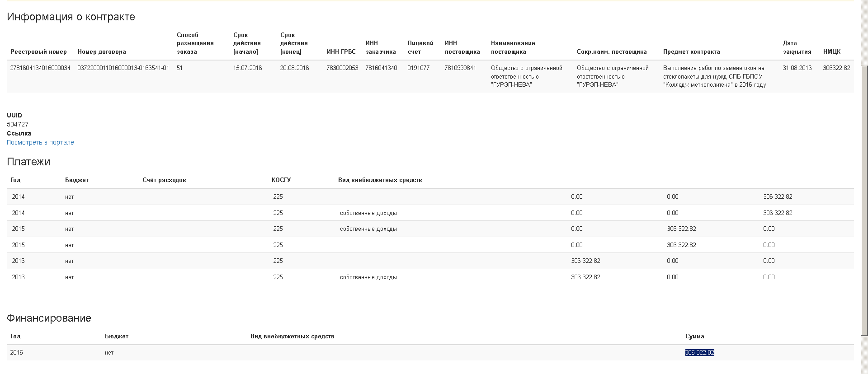Click the 'Предмет контракта' column header
868x374 pixels.
click(x=691, y=52)
